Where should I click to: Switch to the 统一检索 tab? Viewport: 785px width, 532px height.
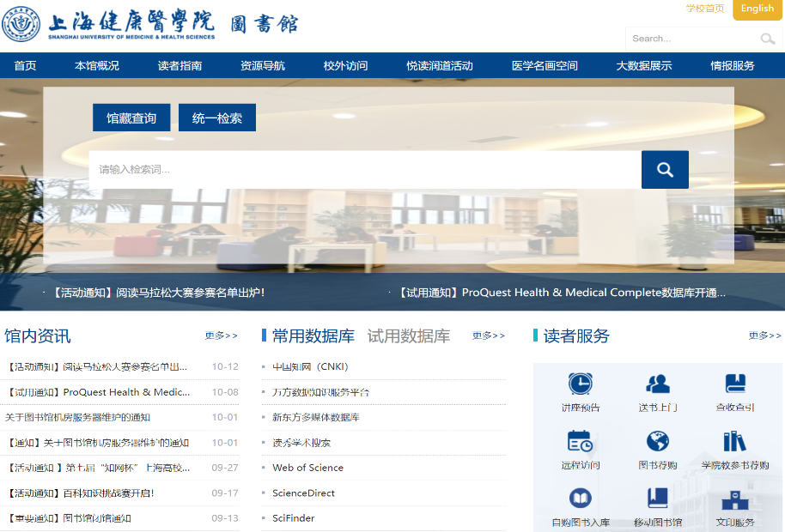tap(217, 118)
